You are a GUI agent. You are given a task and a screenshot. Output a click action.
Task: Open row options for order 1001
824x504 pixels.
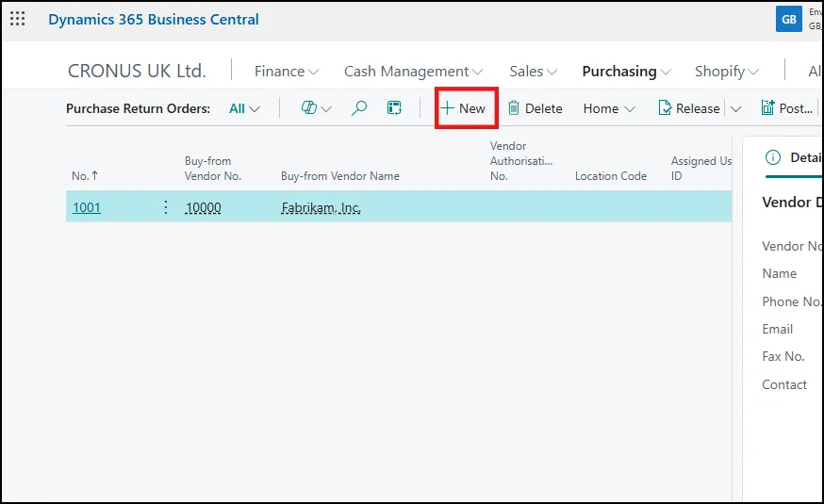click(x=166, y=207)
